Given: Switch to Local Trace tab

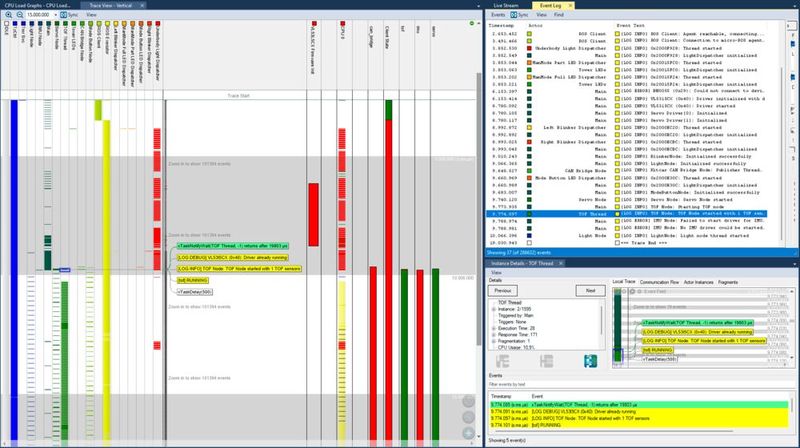Looking at the screenshot, I should [623, 282].
